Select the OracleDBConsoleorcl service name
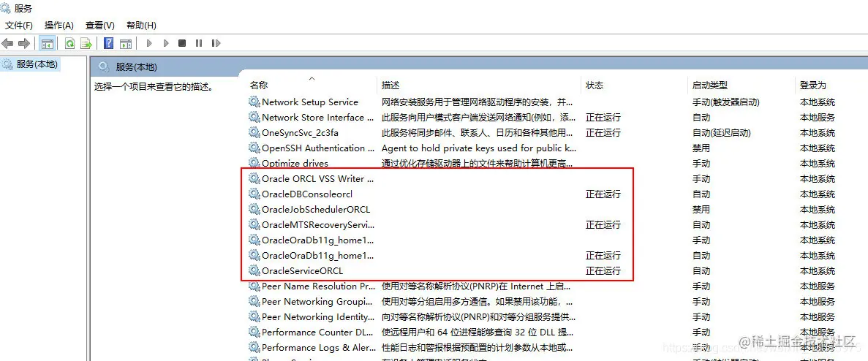The image size is (868, 361). coord(307,194)
